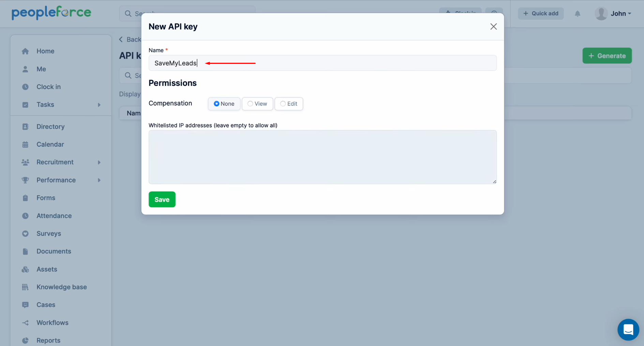Click the Home icon in sidebar
The height and width of the screenshot is (346, 644).
pos(25,51)
